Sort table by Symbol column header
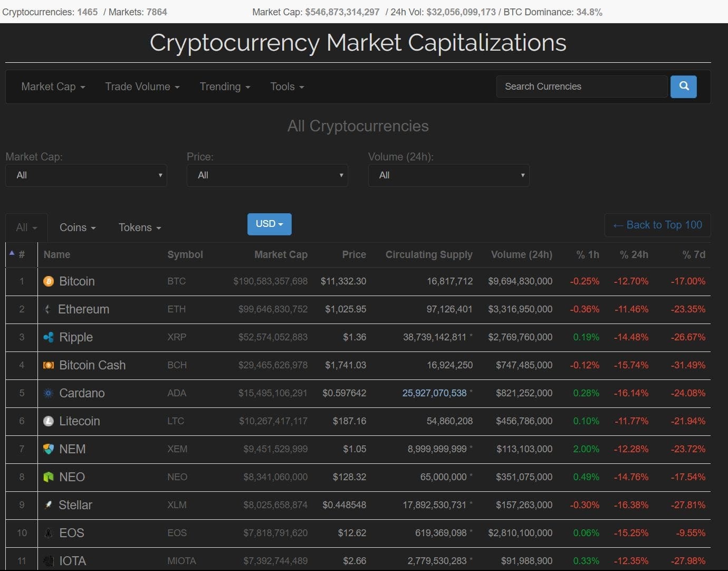This screenshot has height=571, width=728. (185, 254)
